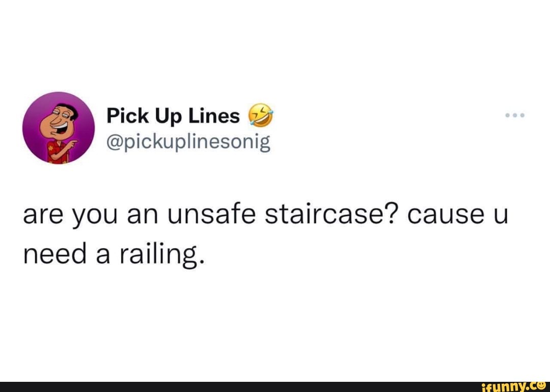The height and width of the screenshot is (392, 550).
Task: Click the 'Pick Up Lines' display name
Action: pyautogui.click(x=173, y=115)
